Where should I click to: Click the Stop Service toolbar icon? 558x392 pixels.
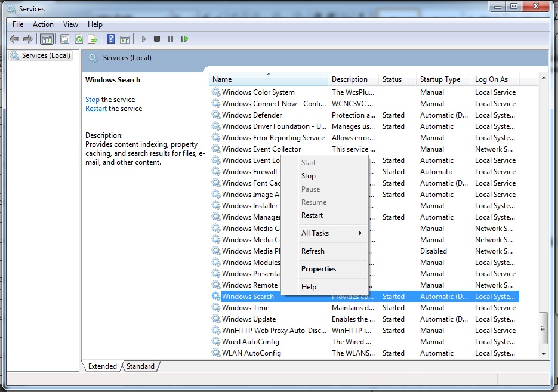point(156,38)
